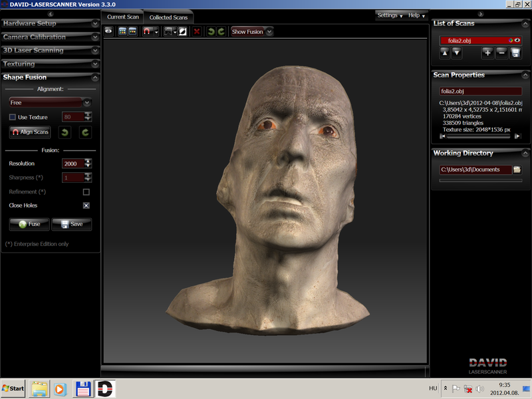Save scans with the floppy disk icon

[x=515, y=53]
